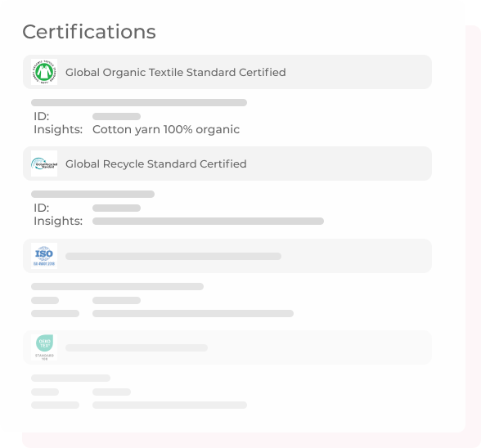Click the placeholder title bar in ISO row
This screenshot has width=481, height=448.
173,257
